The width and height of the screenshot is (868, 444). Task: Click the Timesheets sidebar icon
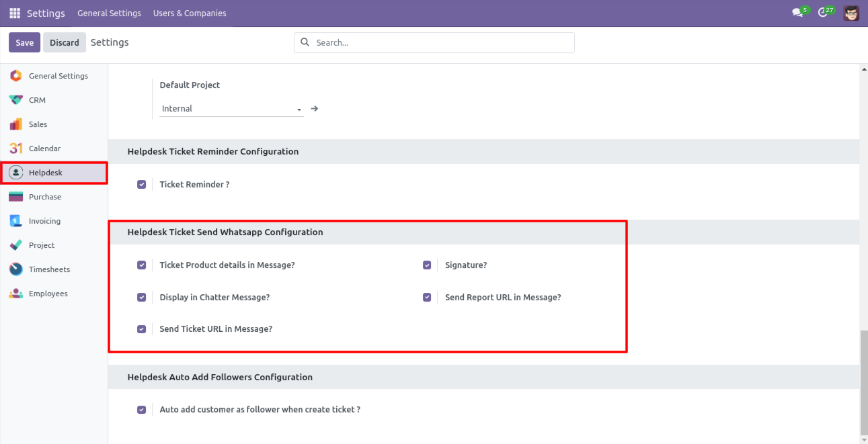[x=16, y=269]
